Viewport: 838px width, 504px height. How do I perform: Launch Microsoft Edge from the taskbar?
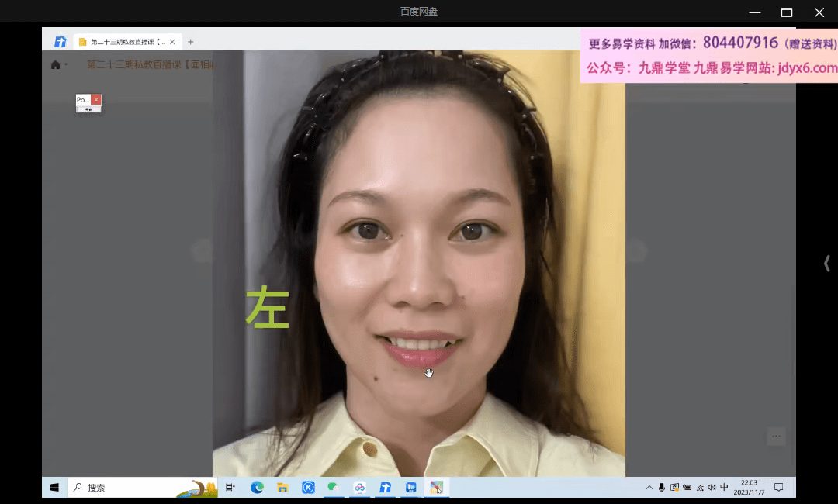pos(257,488)
